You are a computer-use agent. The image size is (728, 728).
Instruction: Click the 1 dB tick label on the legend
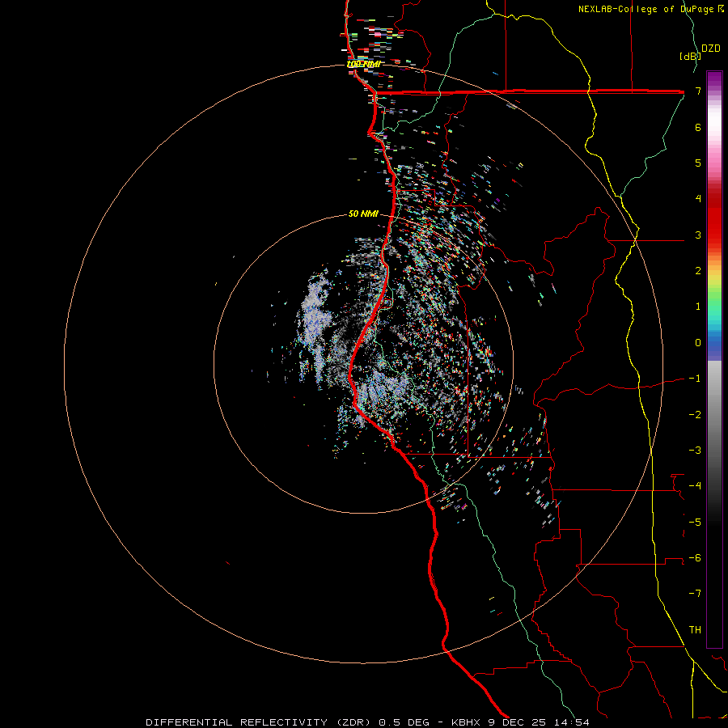(x=698, y=307)
